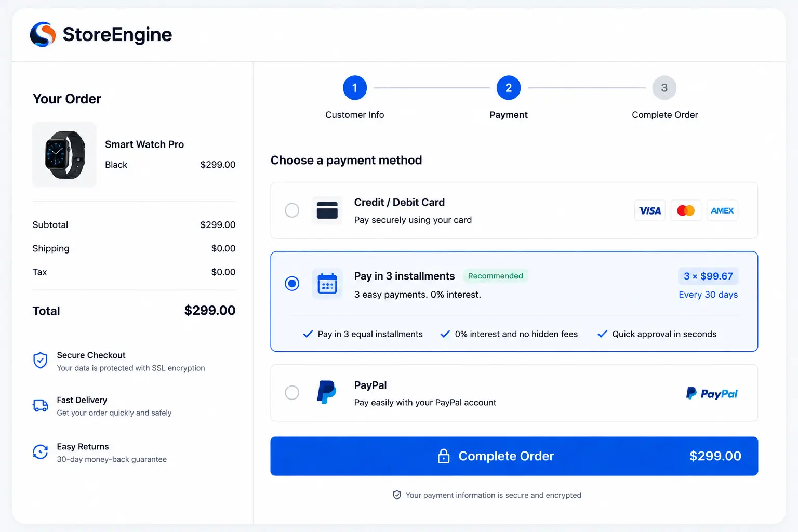Click the lock icon on Complete Order
Image resolution: width=798 pixels, height=532 pixels.
(444, 456)
